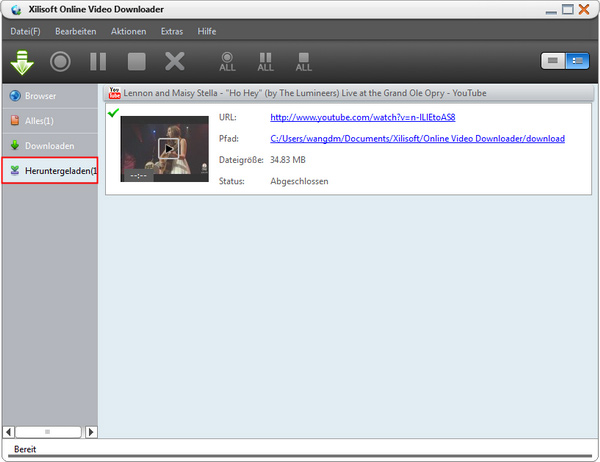600x462 pixels.
Task: Start all downloads button
Action: [x=227, y=62]
